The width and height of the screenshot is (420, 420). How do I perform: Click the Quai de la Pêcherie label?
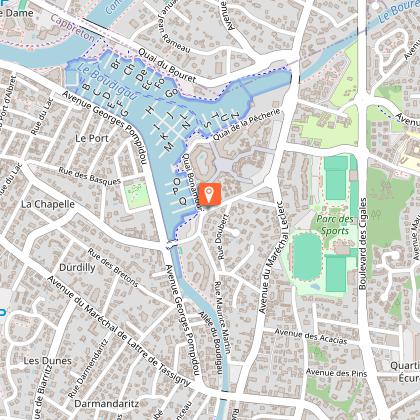click(247, 125)
